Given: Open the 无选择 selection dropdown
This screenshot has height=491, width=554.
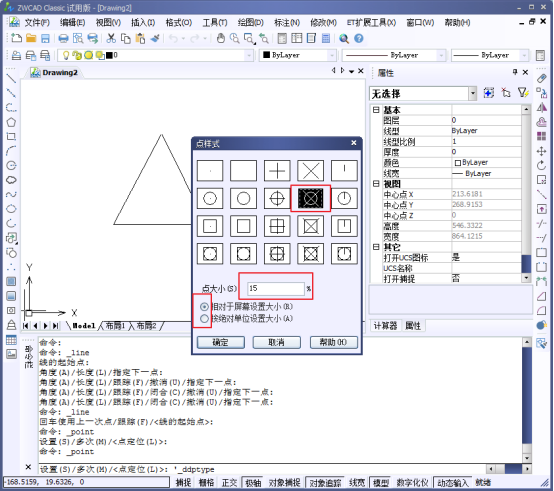Looking at the screenshot, I should pyautogui.click(x=473, y=94).
